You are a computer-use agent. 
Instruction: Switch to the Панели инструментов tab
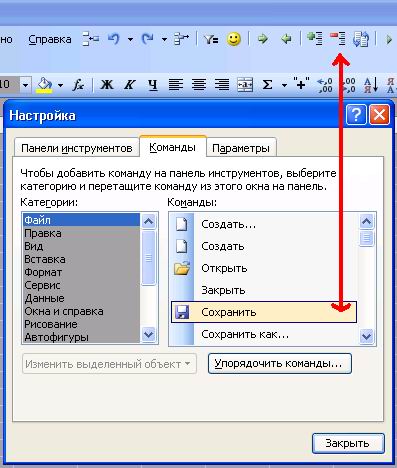pos(77,148)
